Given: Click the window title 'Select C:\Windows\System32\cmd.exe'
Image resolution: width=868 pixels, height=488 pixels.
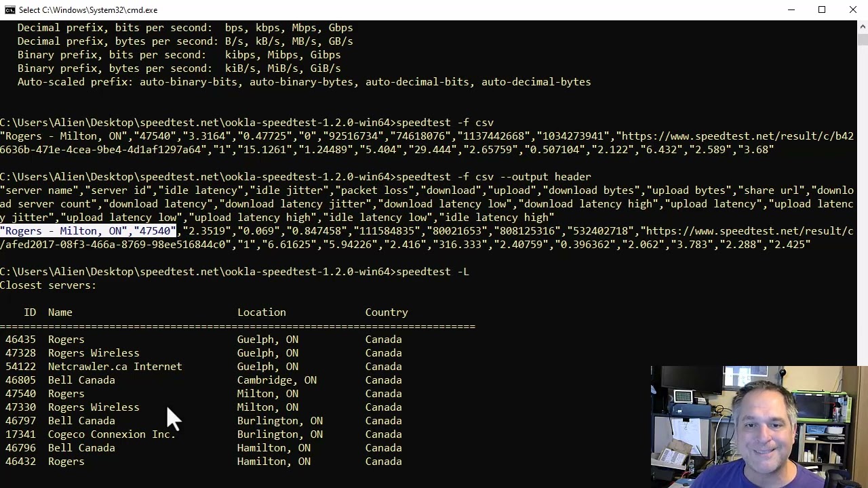Looking at the screenshot, I should coord(88,9).
